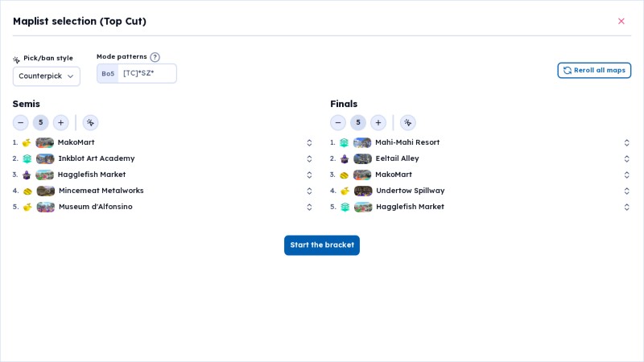
Task: Decrease Semis map count
Action: (x=21, y=122)
